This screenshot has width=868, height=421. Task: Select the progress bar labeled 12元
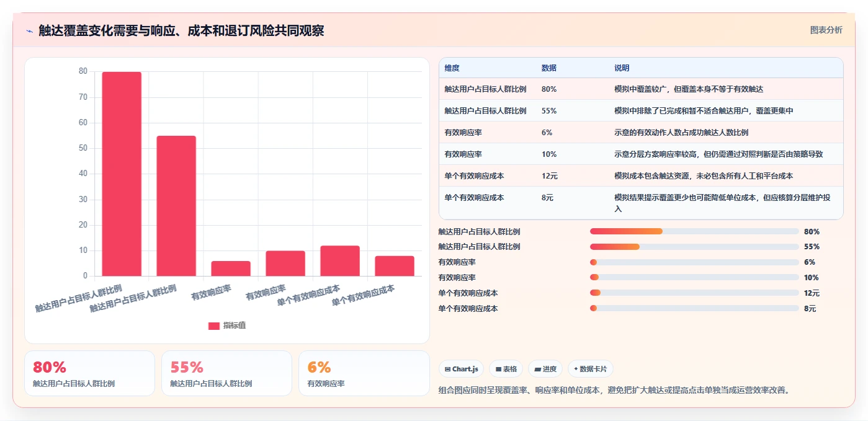click(x=694, y=293)
